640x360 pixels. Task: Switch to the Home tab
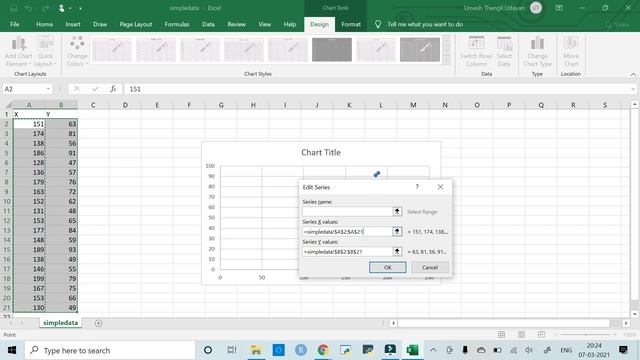44,24
